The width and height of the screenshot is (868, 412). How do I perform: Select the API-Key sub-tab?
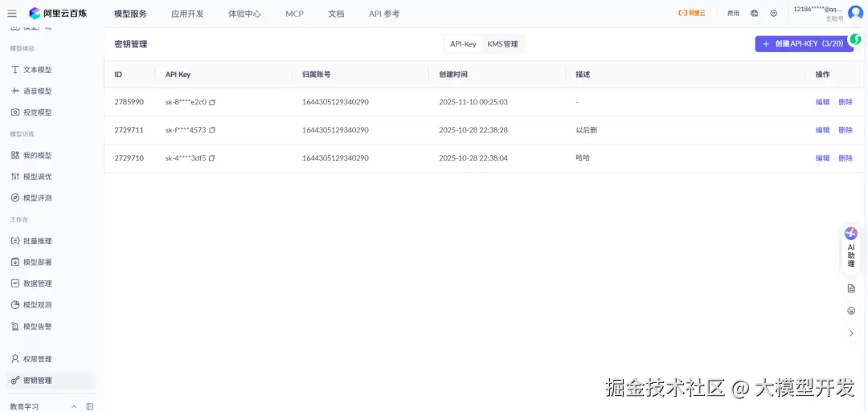point(463,44)
